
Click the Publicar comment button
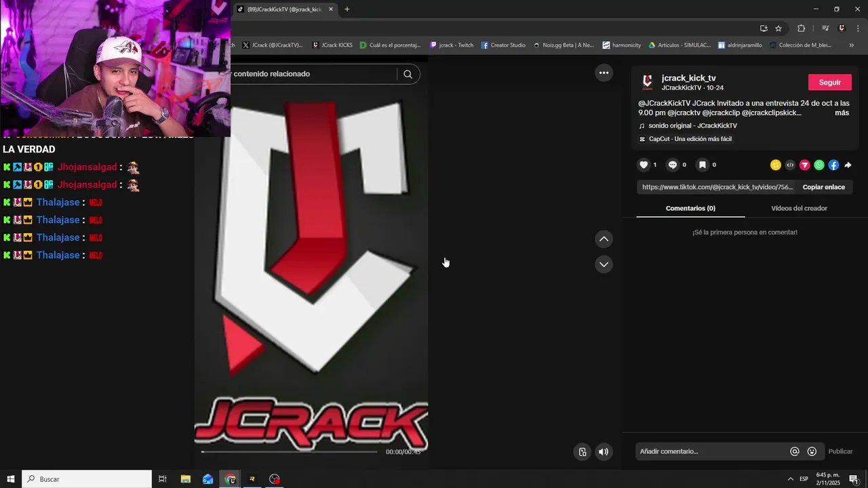[x=840, y=451]
